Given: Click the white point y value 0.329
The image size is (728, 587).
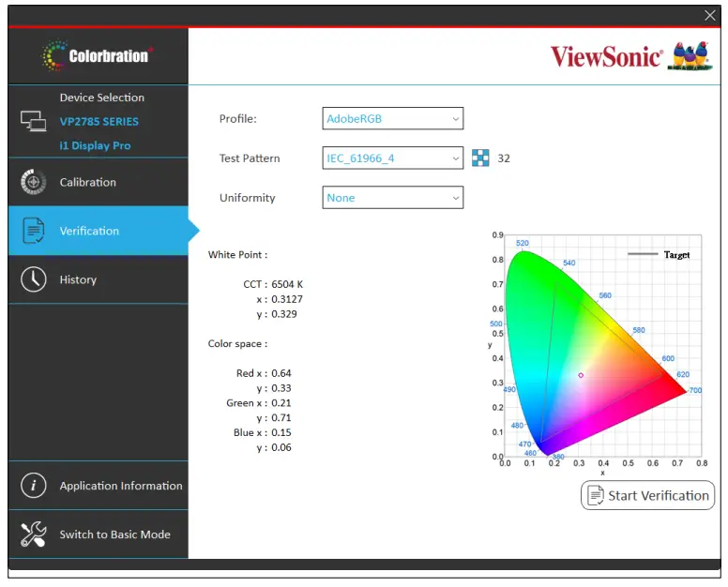Looking at the screenshot, I should click(x=284, y=314).
